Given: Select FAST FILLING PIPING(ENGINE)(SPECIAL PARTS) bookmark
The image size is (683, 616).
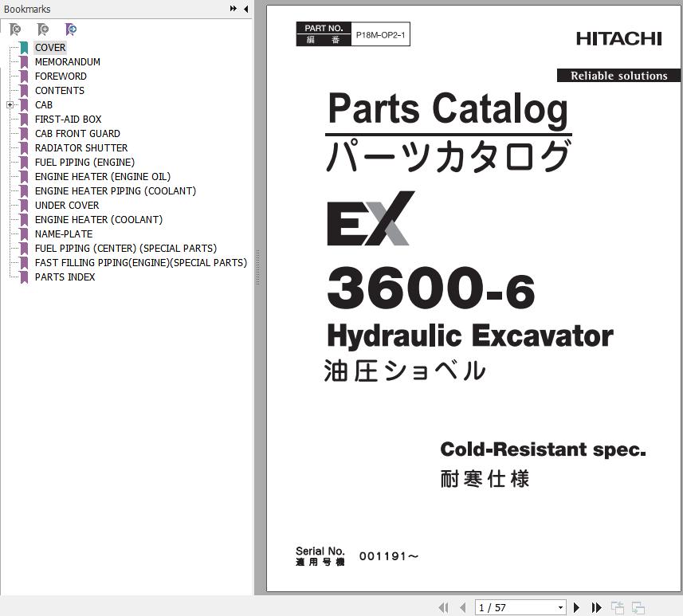Looking at the screenshot, I should pyautogui.click(x=141, y=263).
